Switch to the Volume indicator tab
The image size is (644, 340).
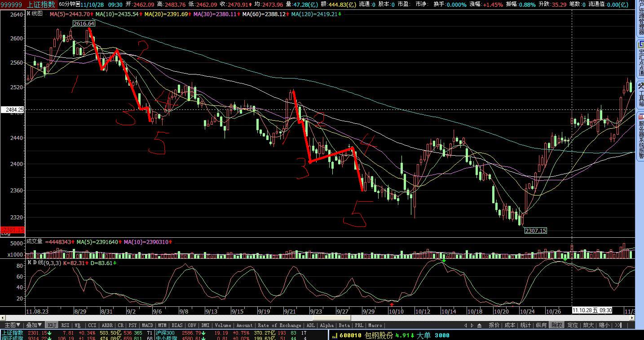[x=223, y=325]
